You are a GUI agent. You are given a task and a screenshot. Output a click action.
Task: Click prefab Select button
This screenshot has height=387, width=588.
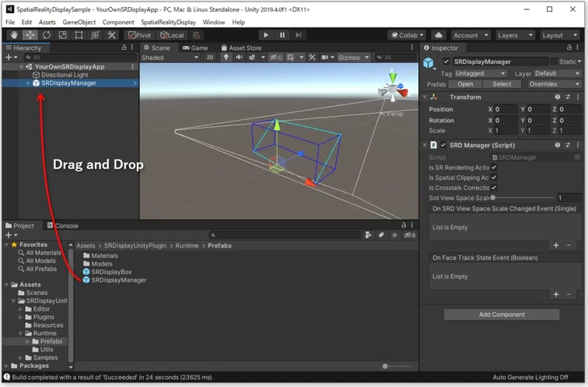click(x=502, y=84)
